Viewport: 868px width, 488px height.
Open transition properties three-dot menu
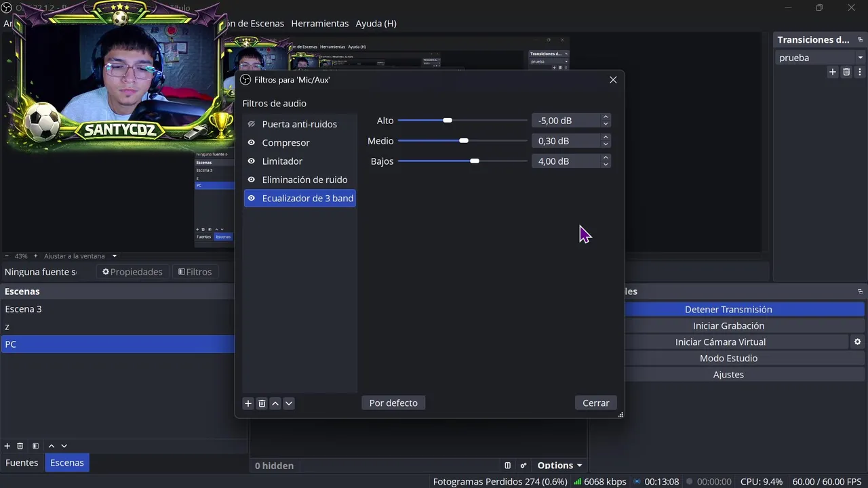[860, 72]
